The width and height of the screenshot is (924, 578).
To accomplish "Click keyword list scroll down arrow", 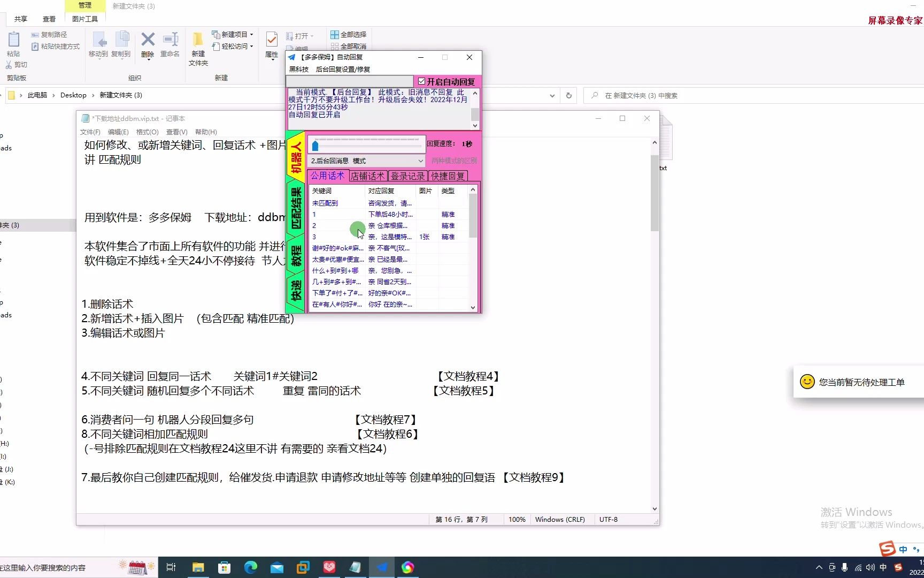I will pos(473,308).
